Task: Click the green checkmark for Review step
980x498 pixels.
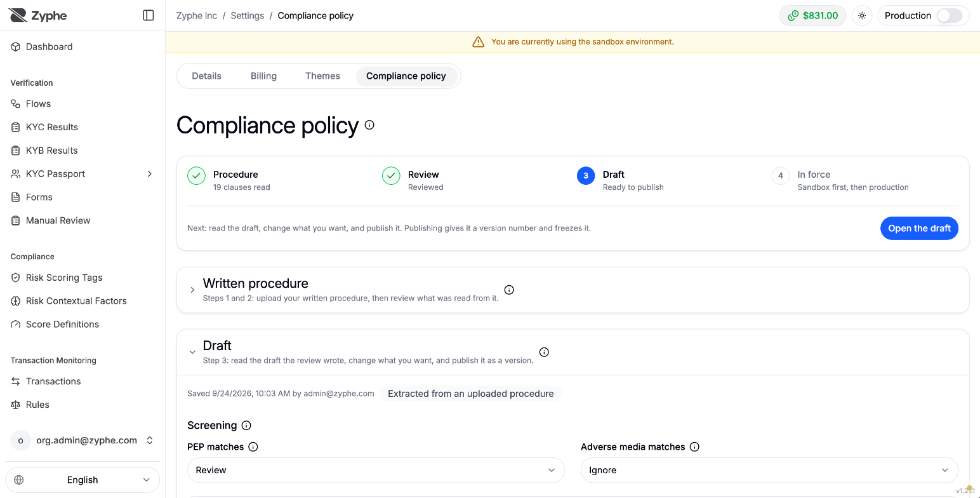Action: pyautogui.click(x=391, y=176)
